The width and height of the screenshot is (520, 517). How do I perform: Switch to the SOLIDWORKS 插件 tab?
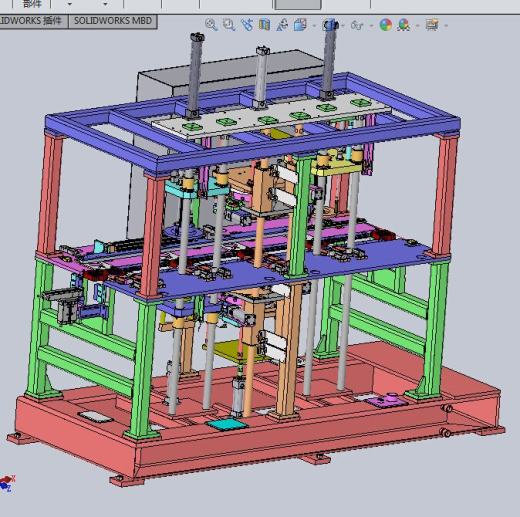pos(33,21)
